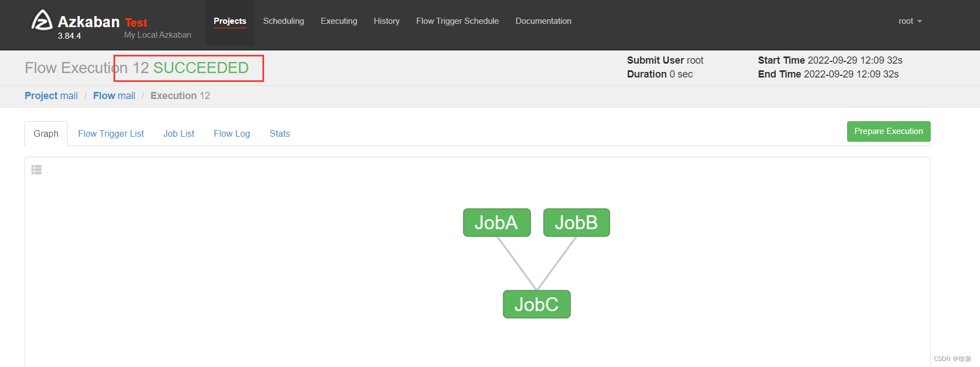Click the Azkaban title text
The height and width of the screenshot is (367, 980).
click(89, 22)
